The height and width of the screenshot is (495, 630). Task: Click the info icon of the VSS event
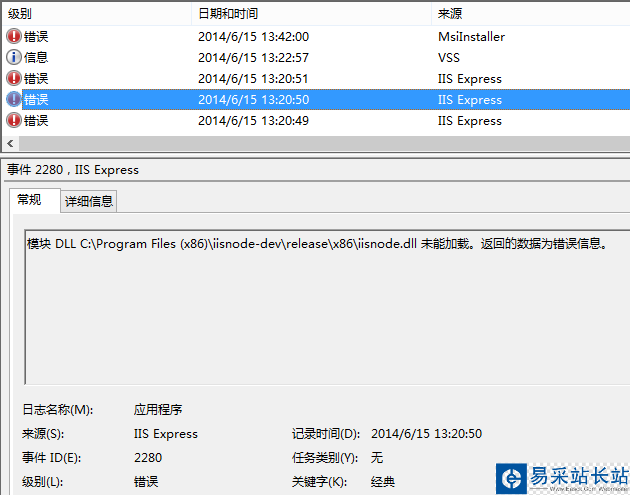point(14,57)
